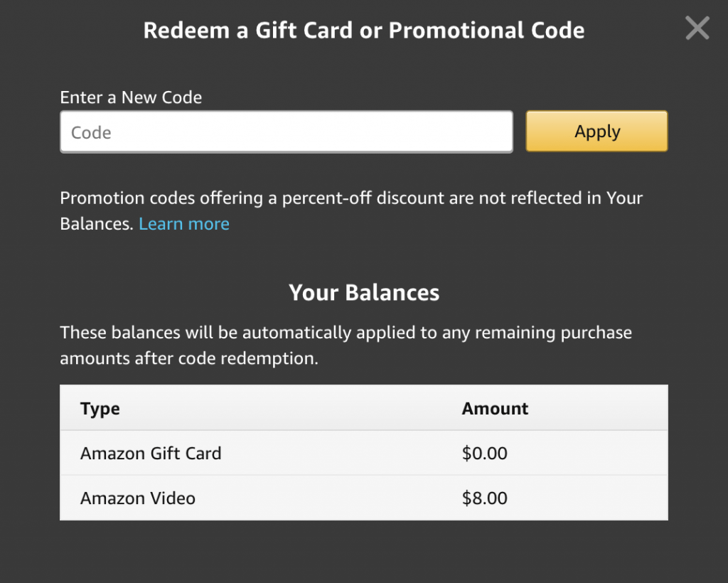This screenshot has width=728, height=583.
Task: Click the words Promotional Code in title
Action: 486,31
